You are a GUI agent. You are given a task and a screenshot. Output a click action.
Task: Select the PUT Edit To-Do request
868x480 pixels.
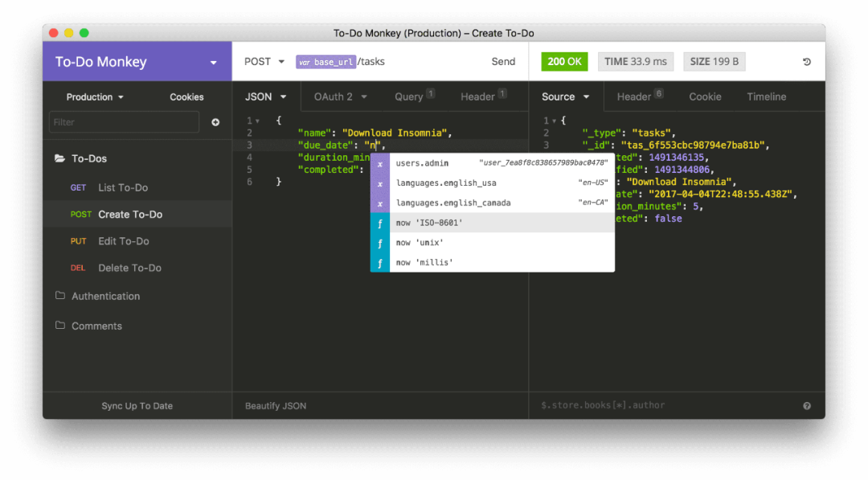137,241
